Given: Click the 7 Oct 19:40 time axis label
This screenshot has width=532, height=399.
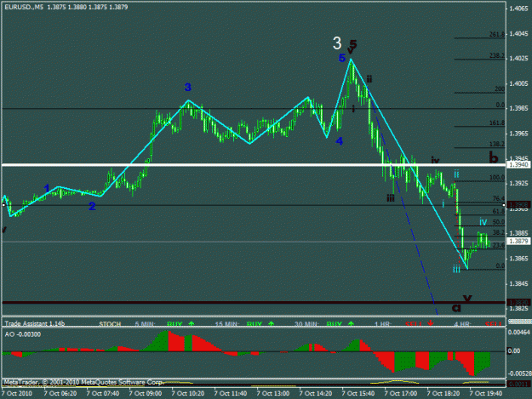Looking at the screenshot, I should click(486, 393).
